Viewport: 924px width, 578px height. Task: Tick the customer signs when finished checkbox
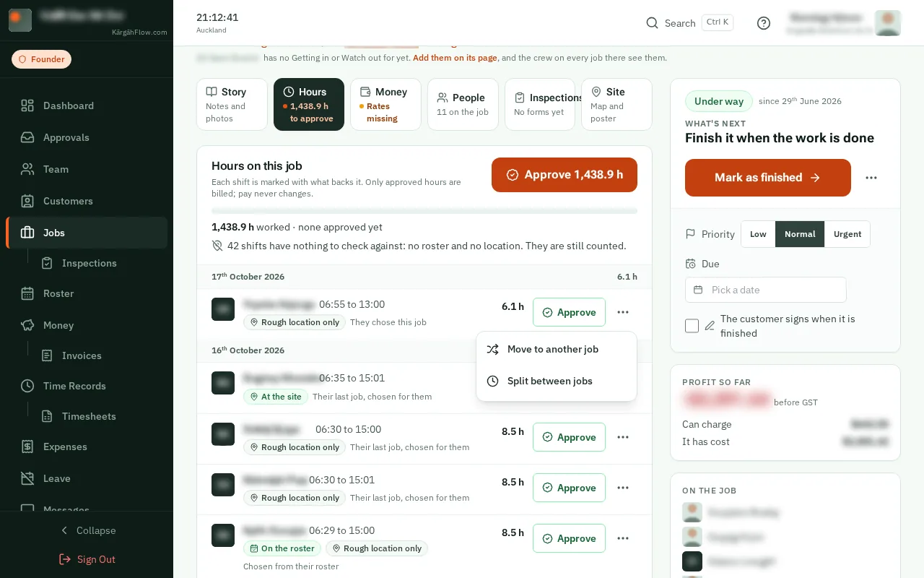point(692,326)
